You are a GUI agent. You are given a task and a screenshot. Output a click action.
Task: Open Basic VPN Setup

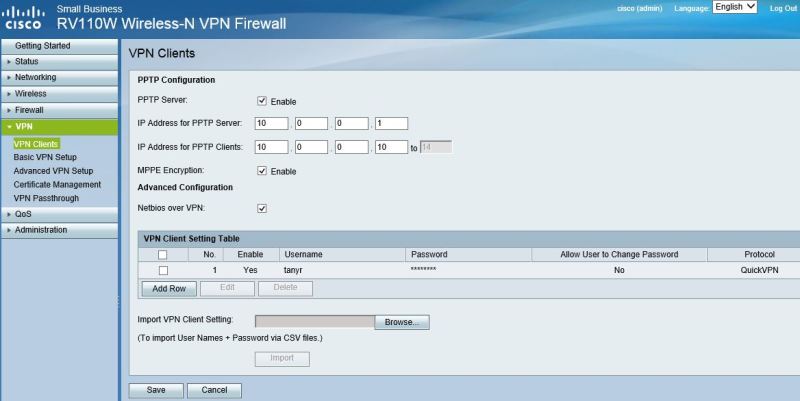pyautogui.click(x=45, y=157)
